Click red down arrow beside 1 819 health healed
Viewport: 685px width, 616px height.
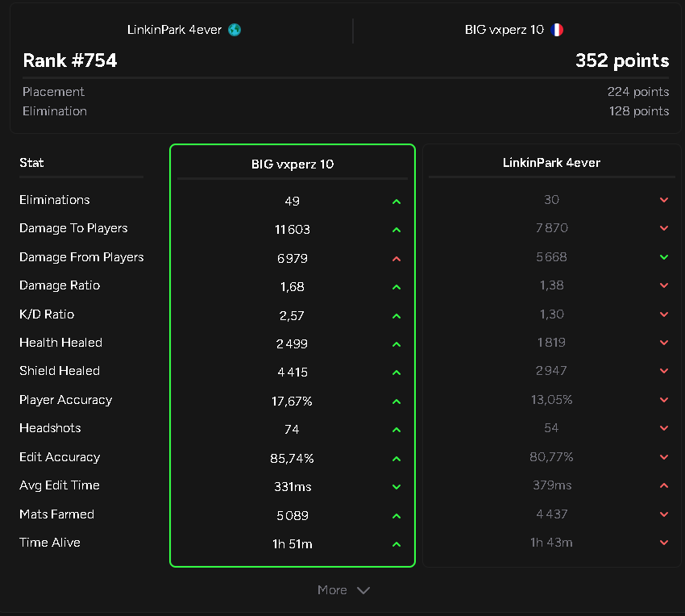tap(664, 343)
